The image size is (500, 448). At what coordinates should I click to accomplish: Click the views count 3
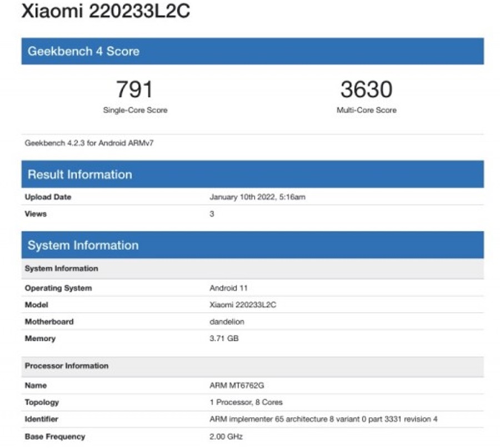coord(212,214)
